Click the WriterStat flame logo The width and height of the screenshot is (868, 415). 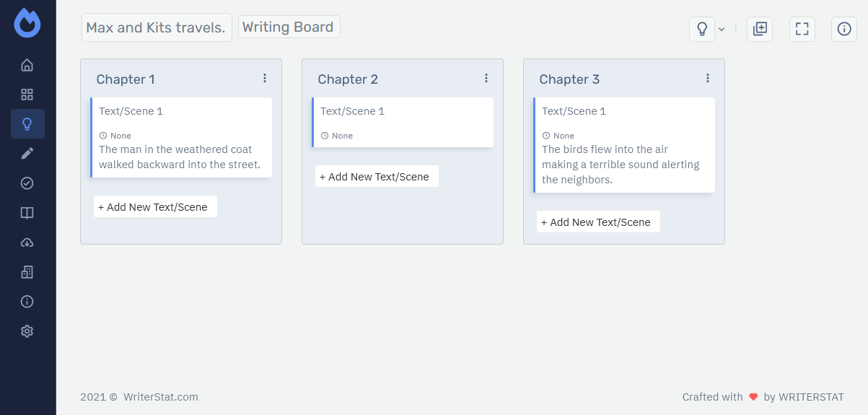click(x=27, y=23)
